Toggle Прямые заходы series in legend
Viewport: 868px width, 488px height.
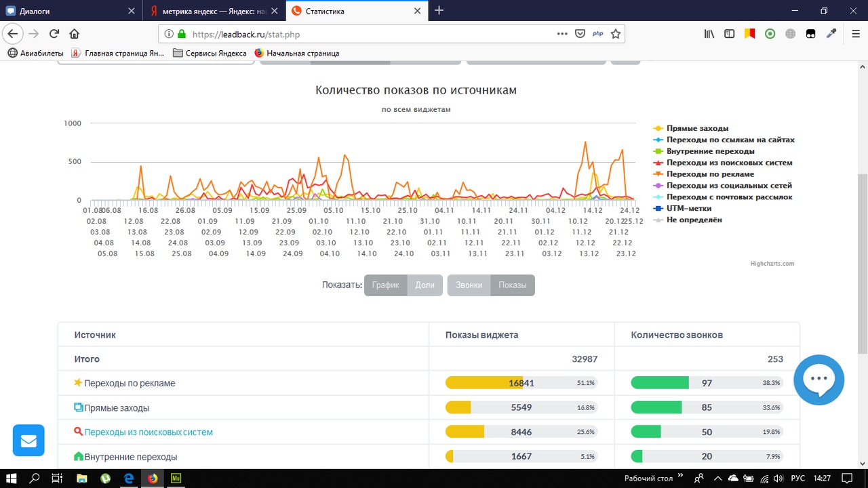690,128
